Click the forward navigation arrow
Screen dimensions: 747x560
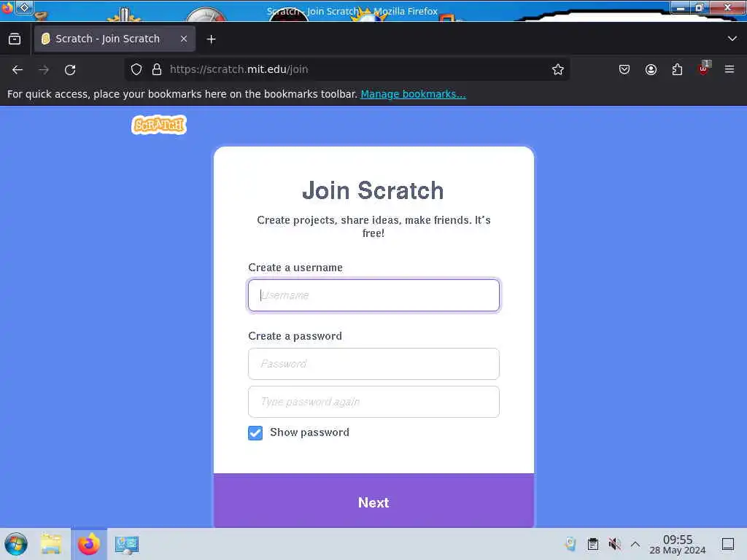point(44,69)
